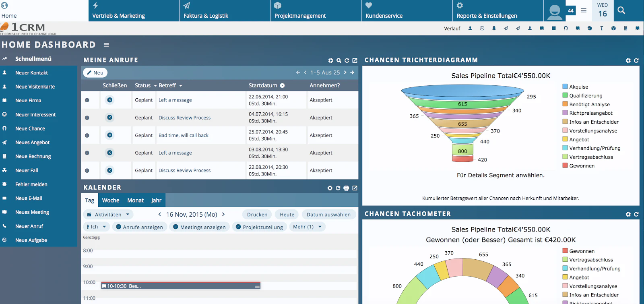Viewport: 644px width, 304px height.
Task: Click the global search magnifier icon
Action: pyautogui.click(x=621, y=10)
